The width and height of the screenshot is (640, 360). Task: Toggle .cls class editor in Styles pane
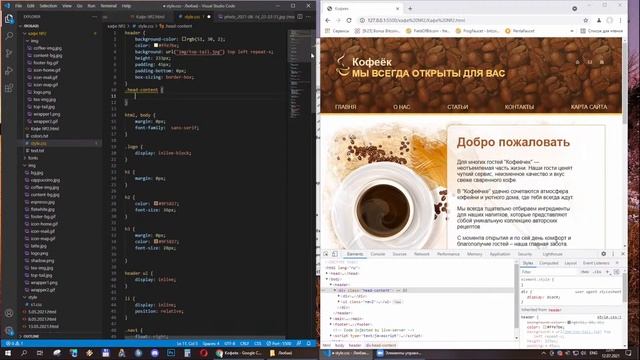(x=598, y=272)
